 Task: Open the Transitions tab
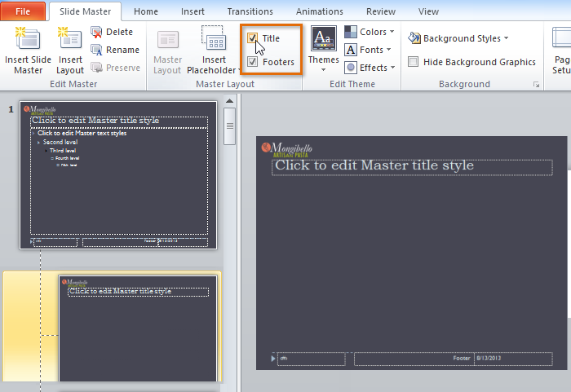[x=250, y=11]
